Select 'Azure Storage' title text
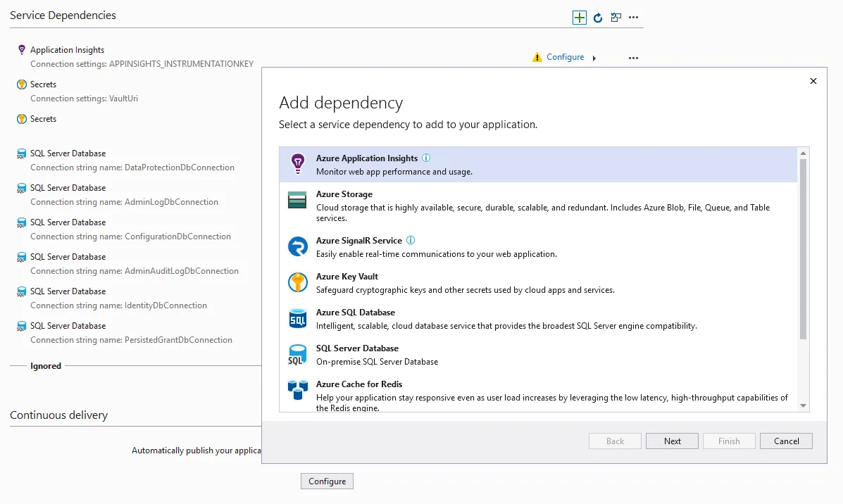The width and height of the screenshot is (843, 504). pos(344,194)
